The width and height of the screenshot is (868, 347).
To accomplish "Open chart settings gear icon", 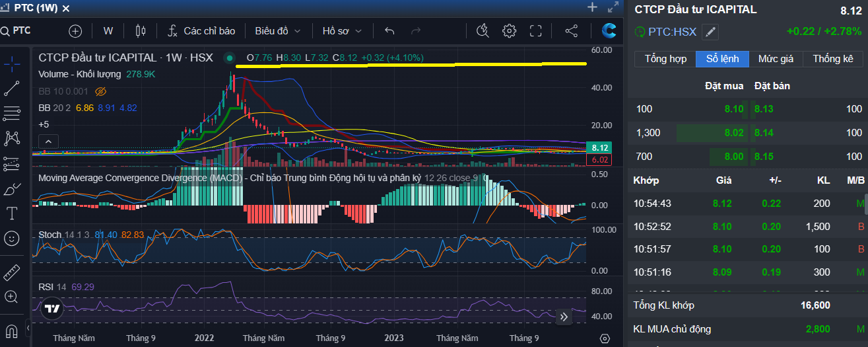I will point(508,31).
